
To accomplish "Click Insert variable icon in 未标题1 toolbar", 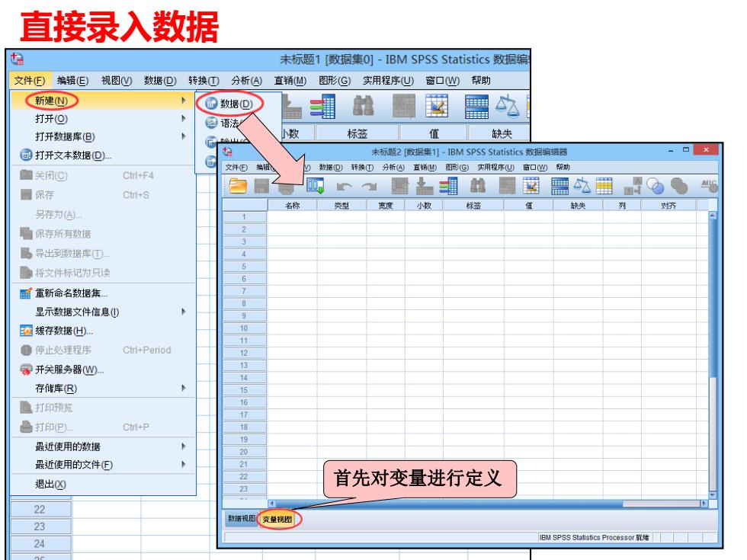I will click(x=437, y=106).
